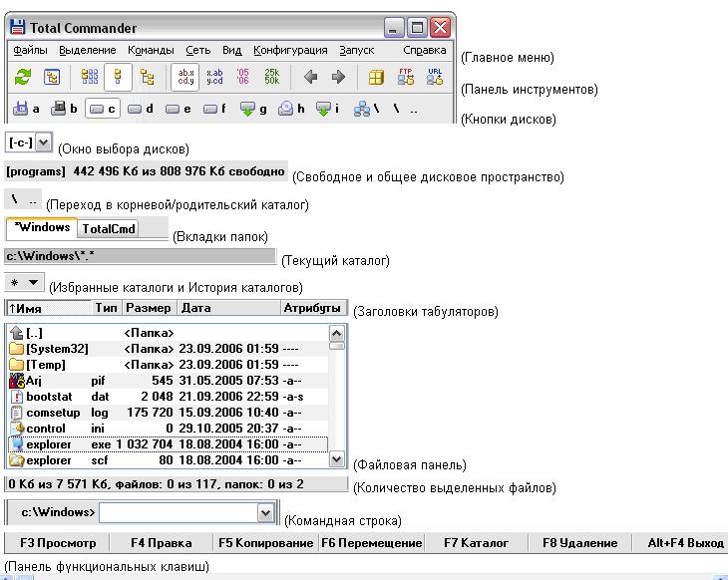Select the explorer scf file
The image size is (728, 580).
pyautogui.click(x=169, y=460)
